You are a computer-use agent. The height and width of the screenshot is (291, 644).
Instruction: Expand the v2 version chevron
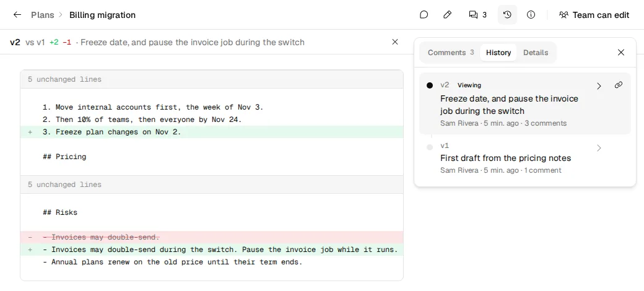(599, 86)
